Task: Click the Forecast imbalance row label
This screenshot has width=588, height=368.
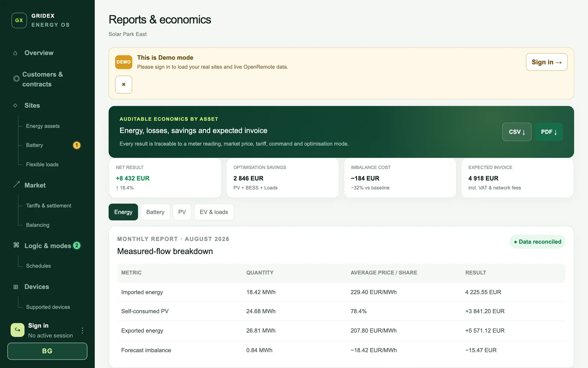Action: click(146, 350)
